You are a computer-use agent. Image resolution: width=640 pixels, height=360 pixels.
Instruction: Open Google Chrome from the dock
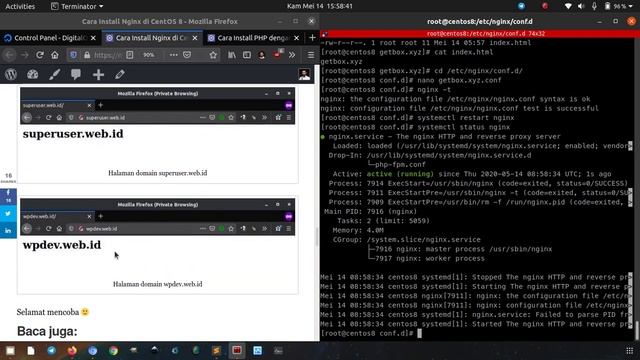click(x=113, y=350)
